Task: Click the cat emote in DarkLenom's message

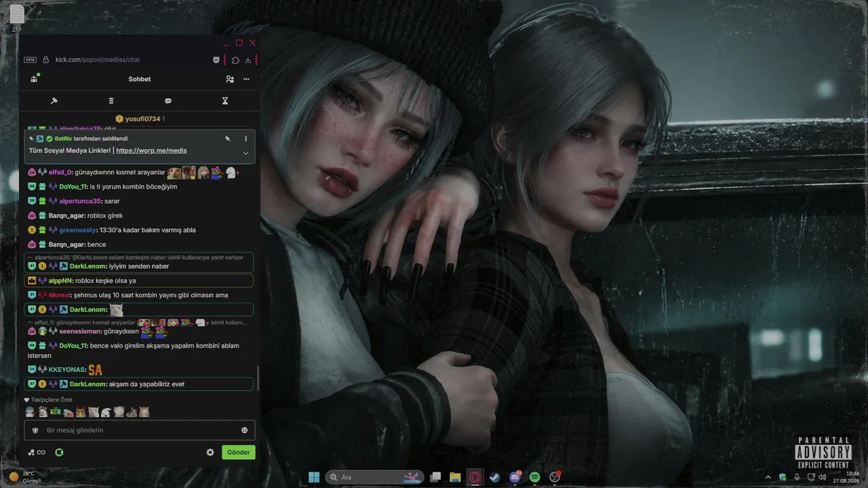Action: [117, 310]
